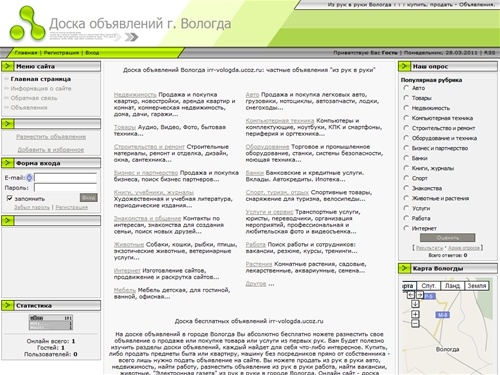Open Главная страница in site menu

tap(41, 79)
